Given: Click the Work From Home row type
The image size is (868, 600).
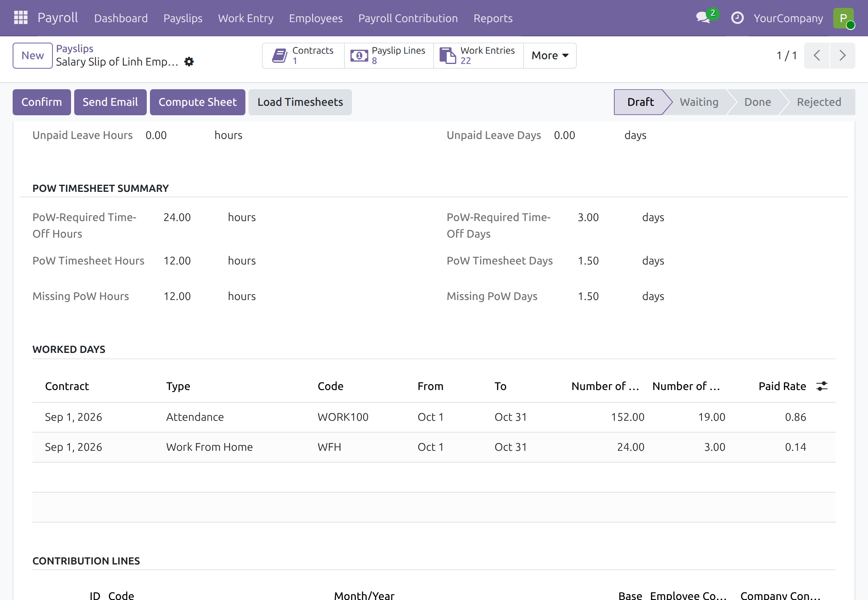Looking at the screenshot, I should tap(209, 447).
